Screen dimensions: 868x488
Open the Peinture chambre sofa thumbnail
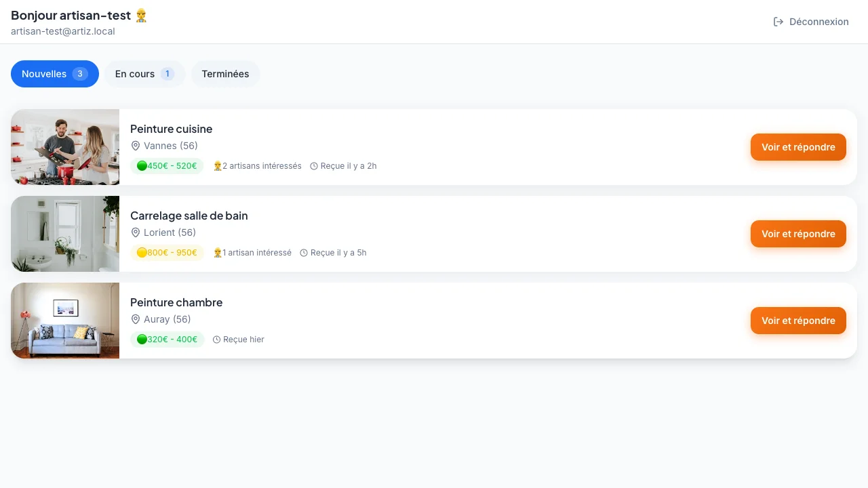click(x=65, y=321)
